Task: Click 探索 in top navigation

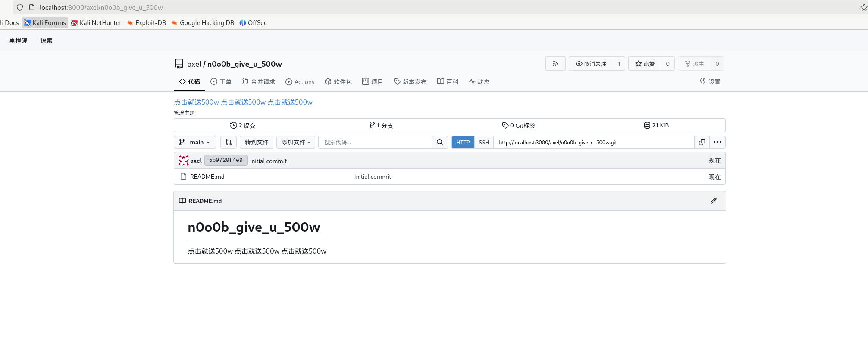Action: (47, 40)
